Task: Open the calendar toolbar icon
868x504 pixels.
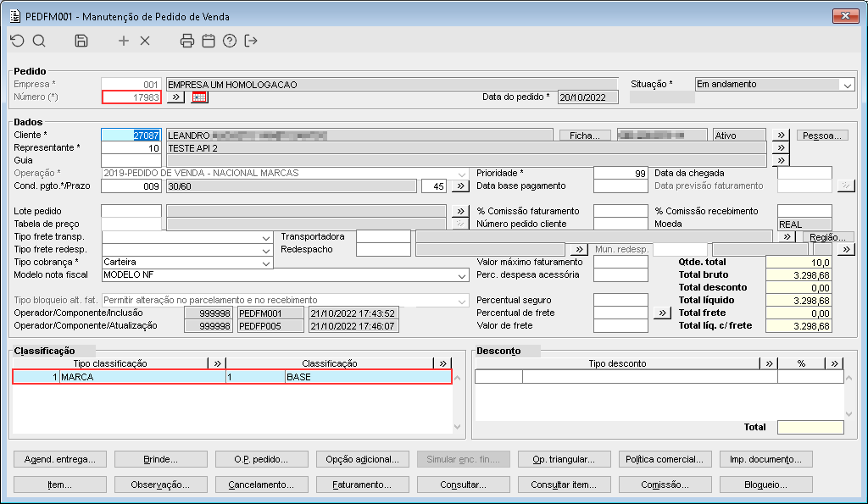Action: 209,41
